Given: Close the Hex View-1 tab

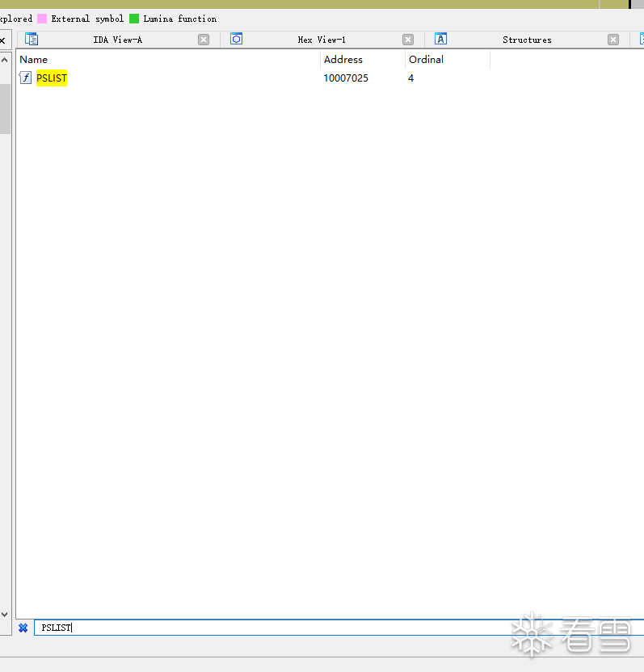Looking at the screenshot, I should pyautogui.click(x=408, y=40).
